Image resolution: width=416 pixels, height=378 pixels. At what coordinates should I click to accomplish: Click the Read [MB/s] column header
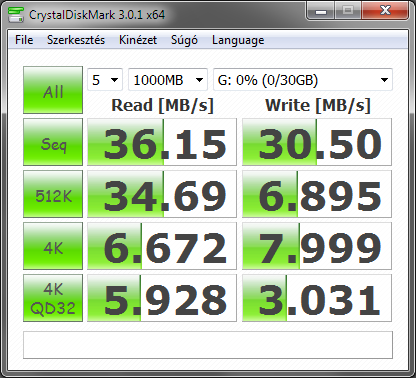[x=162, y=105]
